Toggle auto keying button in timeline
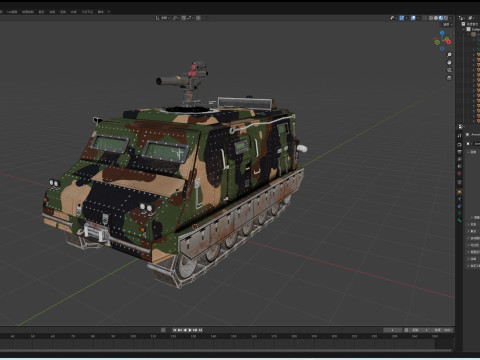The width and height of the screenshot is (480, 360). pos(163,330)
